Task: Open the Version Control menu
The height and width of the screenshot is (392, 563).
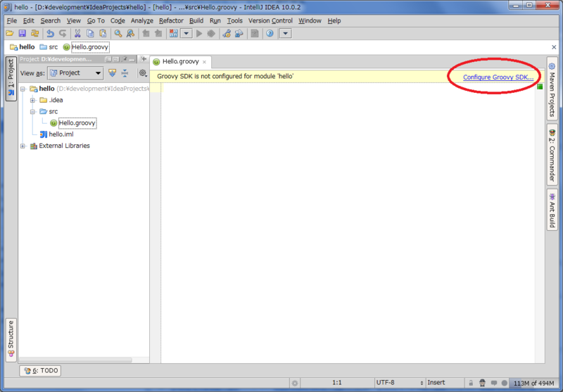Action: coord(270,21)
